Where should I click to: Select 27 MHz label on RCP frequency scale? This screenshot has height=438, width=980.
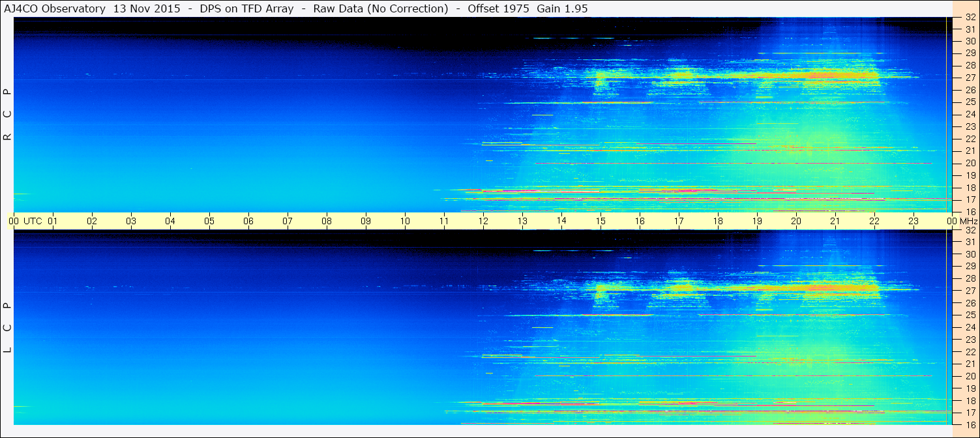coord(970,78)
